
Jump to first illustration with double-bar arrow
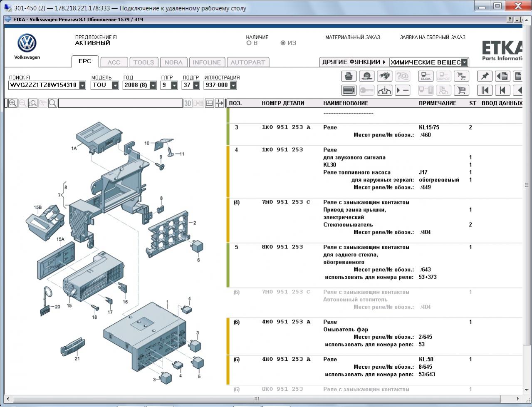click(x=485, y=90)
